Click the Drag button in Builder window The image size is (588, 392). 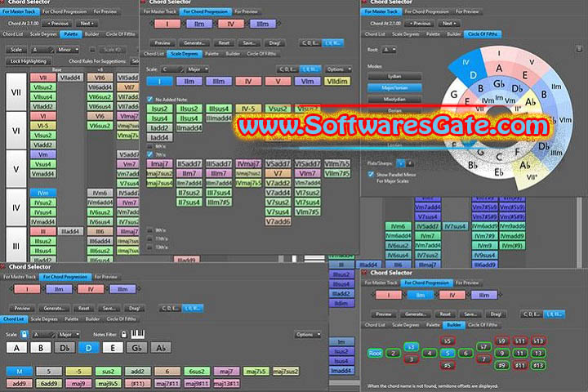coord(496,314)
